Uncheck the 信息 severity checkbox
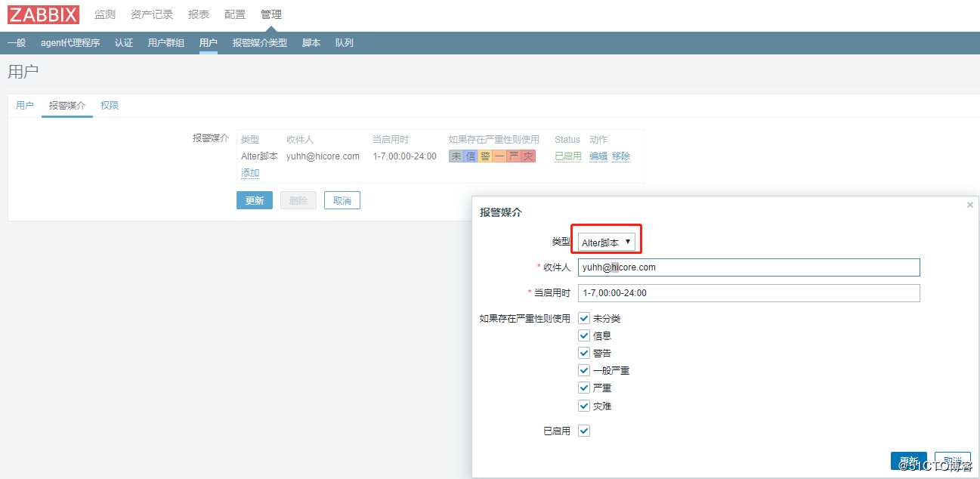The image size is (980, 479). point(584,335)
